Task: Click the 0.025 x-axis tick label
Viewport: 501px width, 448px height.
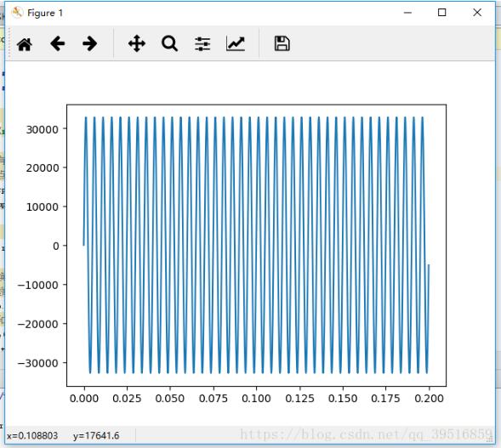Action: coord(127,399)
